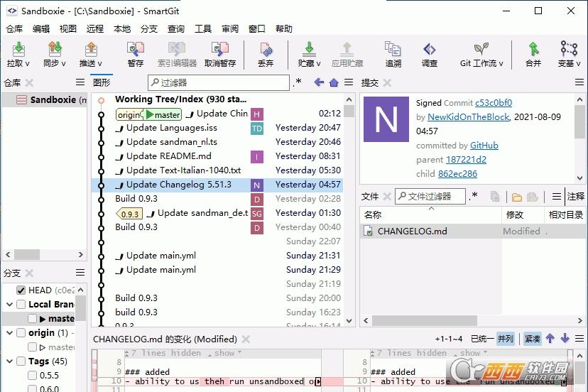Image resolution: width=588 pixels, height=392 pixels.
Task: Toggle regex (.*) button beside graph filter
Action: (298, 82)
